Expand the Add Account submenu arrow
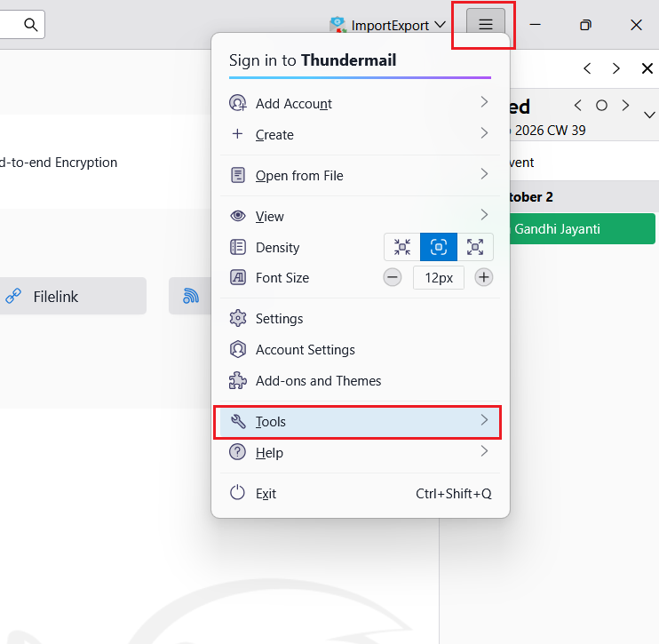 (484, 102)
